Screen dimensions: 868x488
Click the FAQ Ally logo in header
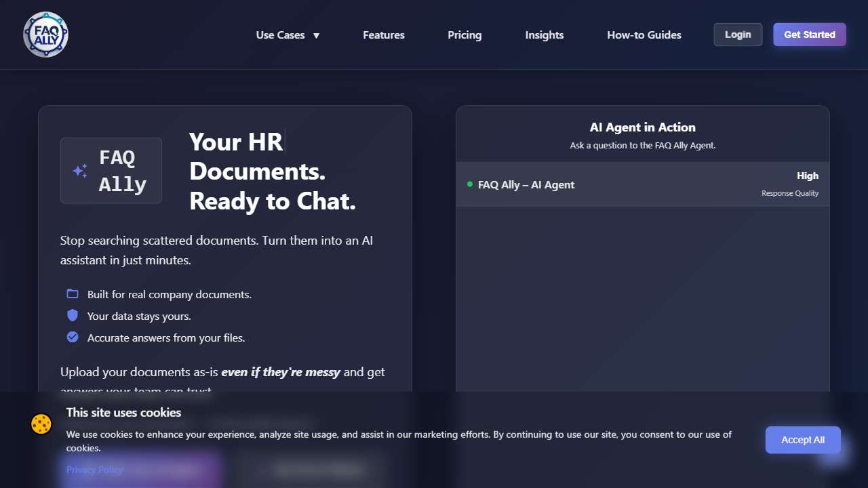tap(45, 35)
